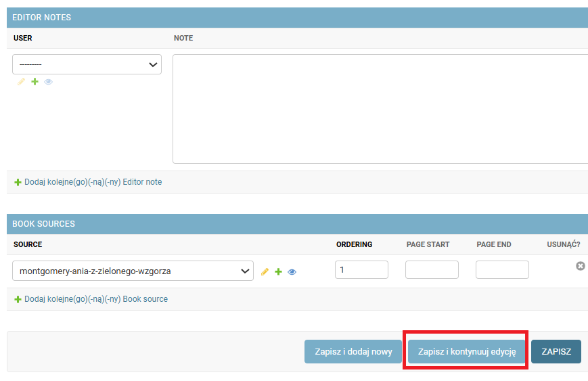Viewport: 588px width, 381px height.
Task: Click the Page Start input field
Action: tap(432, 269)
